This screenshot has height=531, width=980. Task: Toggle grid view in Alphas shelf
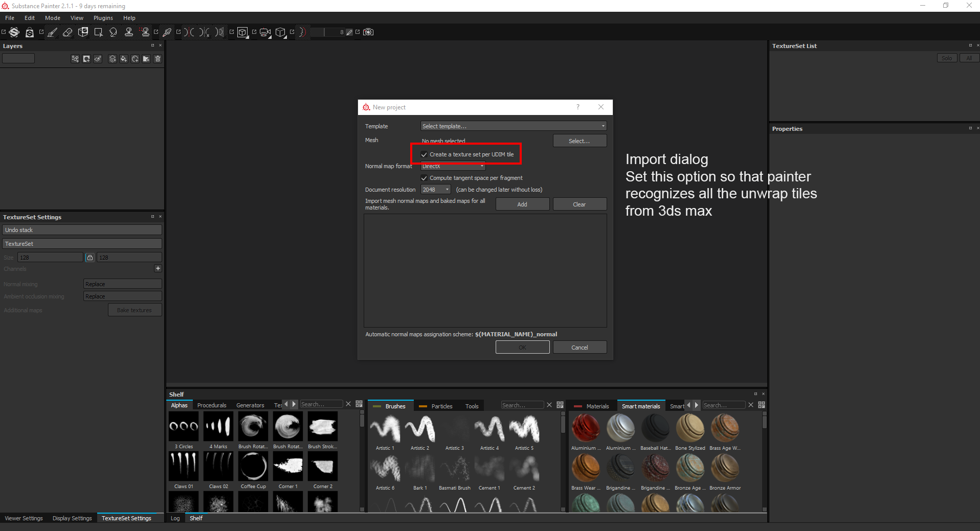point(359,404)
